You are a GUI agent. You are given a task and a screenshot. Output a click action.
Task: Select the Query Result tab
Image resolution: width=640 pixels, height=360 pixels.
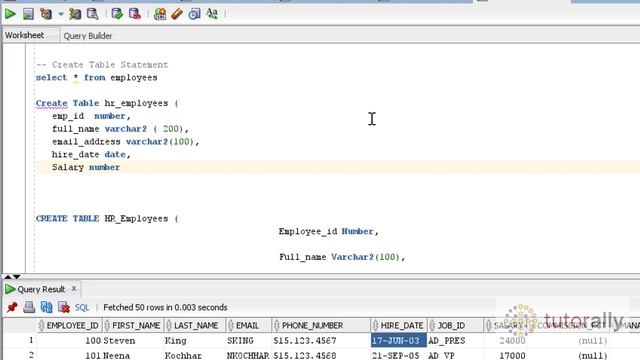(x=41, y=289)
